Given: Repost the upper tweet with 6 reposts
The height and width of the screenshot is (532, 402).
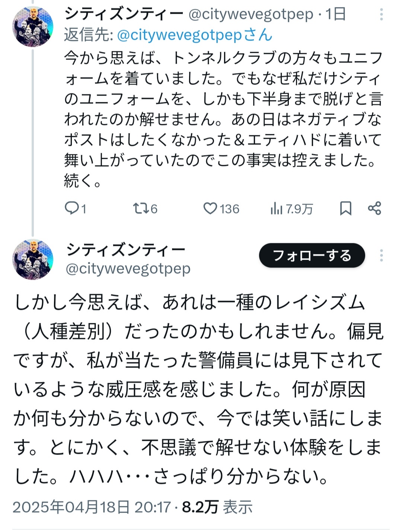Looking at the screenshot, I should [141, 208].
